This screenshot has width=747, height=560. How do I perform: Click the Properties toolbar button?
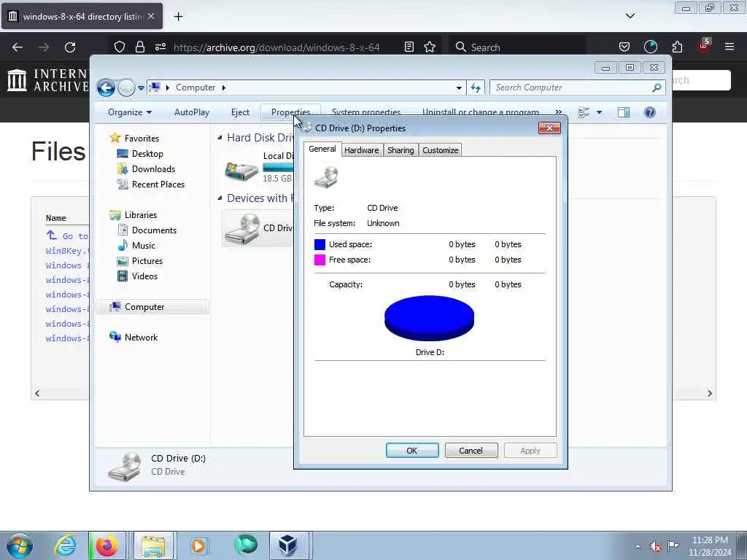(290, 112)
